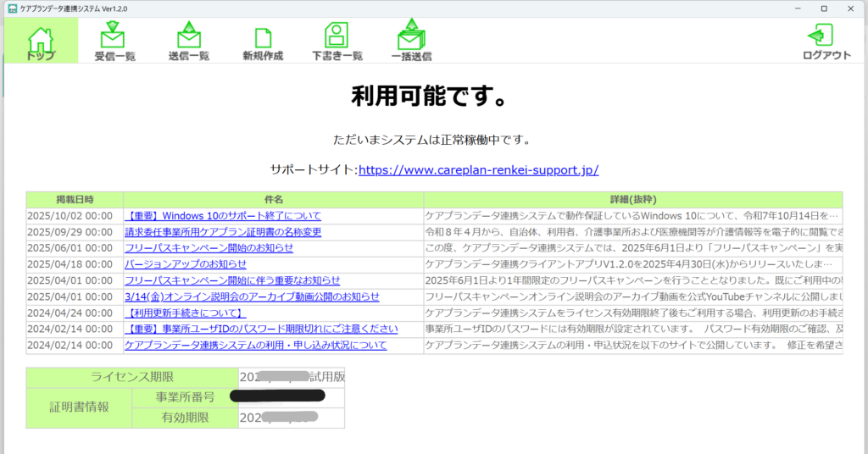Close the ケアプランデータ連携システム window

[x=851, y=8]
